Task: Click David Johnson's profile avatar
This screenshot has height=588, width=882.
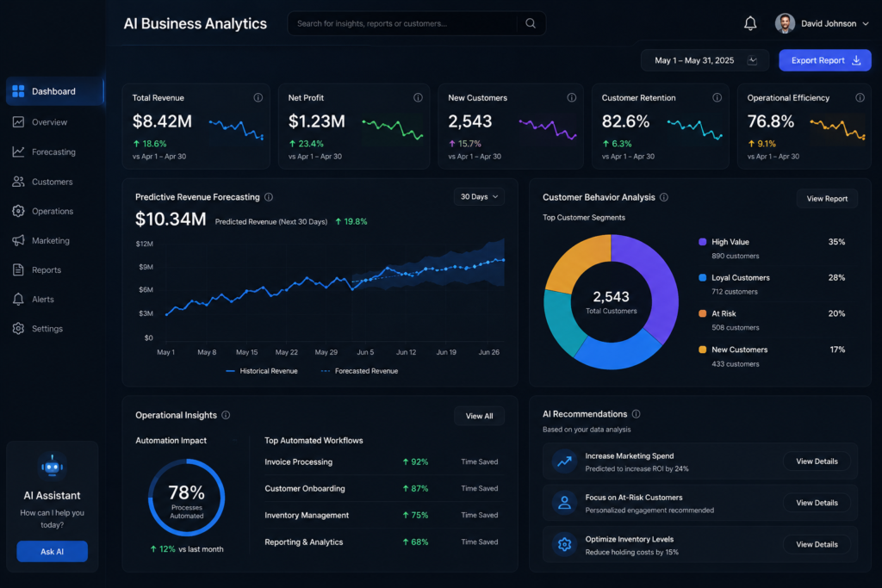Action: (785, 23)
